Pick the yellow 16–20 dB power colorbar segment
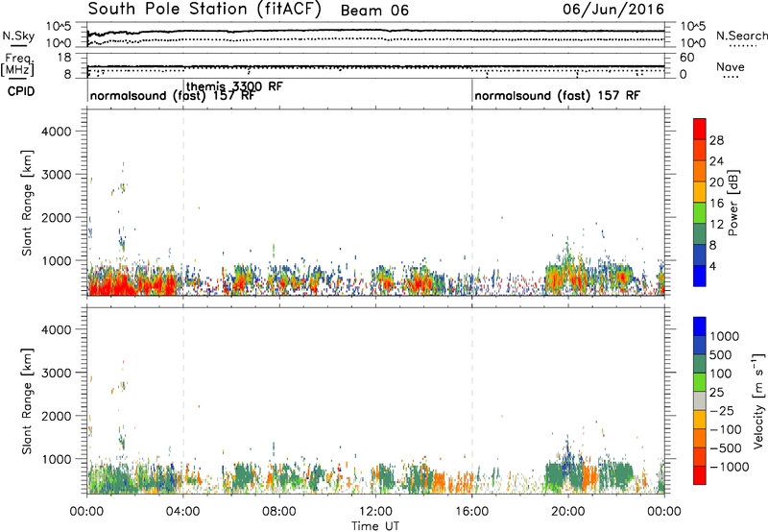 pyautogui.click(x=700, y=192)
